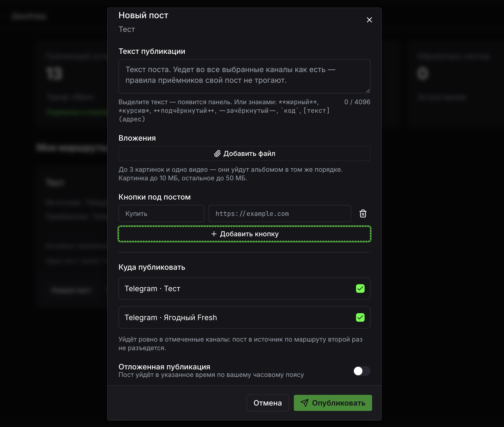Click Добавить кнопку
The image size is (504, 427).
coord(244,234)
